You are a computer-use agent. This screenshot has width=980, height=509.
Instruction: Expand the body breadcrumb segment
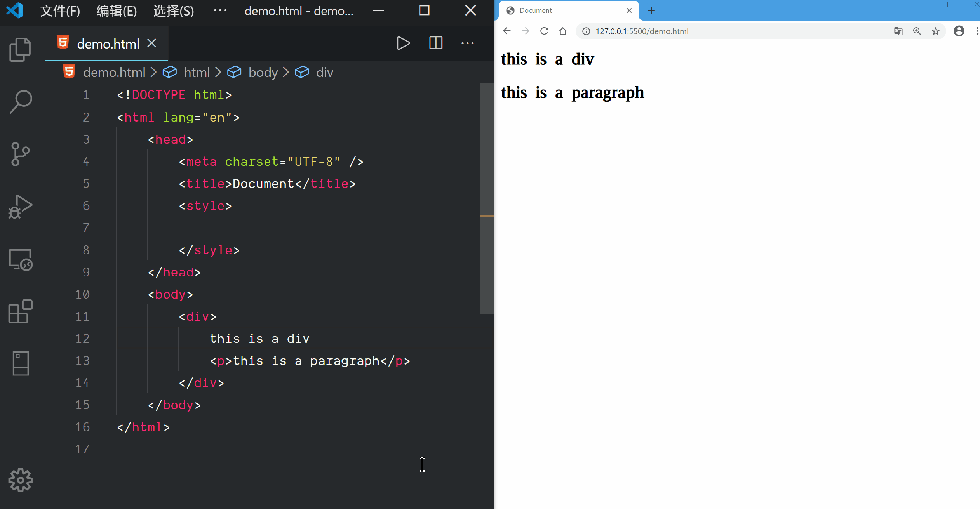click(263, 72)
